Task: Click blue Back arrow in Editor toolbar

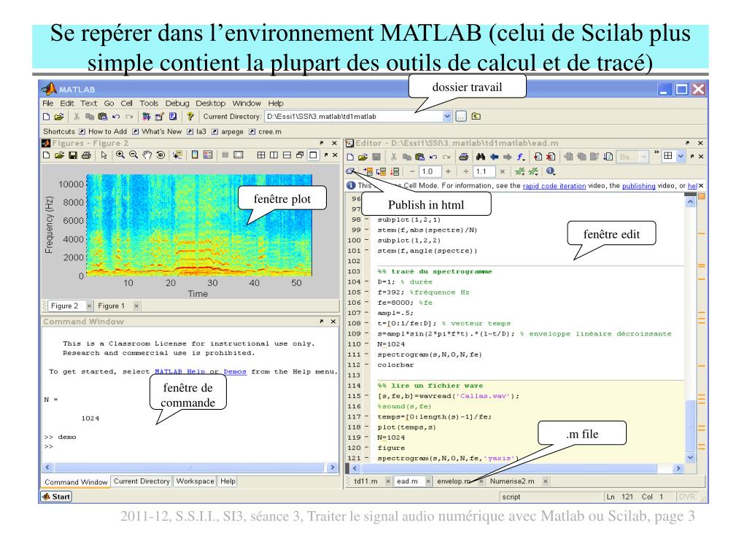Action: pyautogui.click(x=495, y=157)
